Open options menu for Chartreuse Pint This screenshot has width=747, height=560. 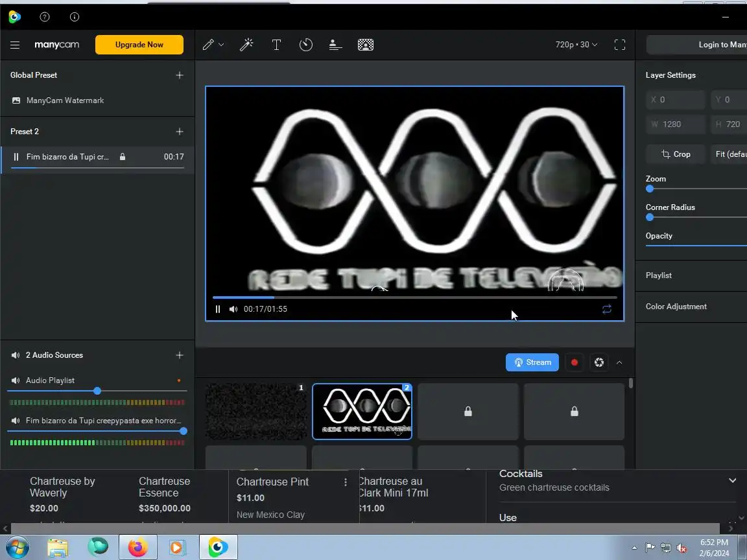[346, 482]
